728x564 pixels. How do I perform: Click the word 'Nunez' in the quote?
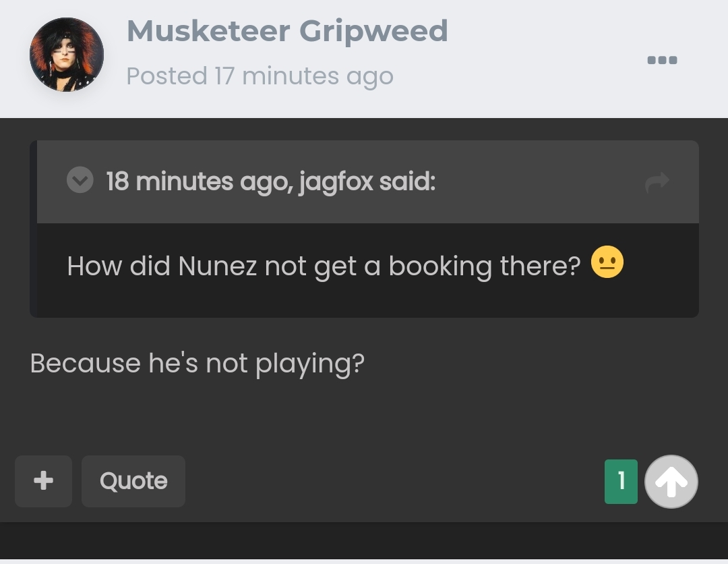point(217,266)
